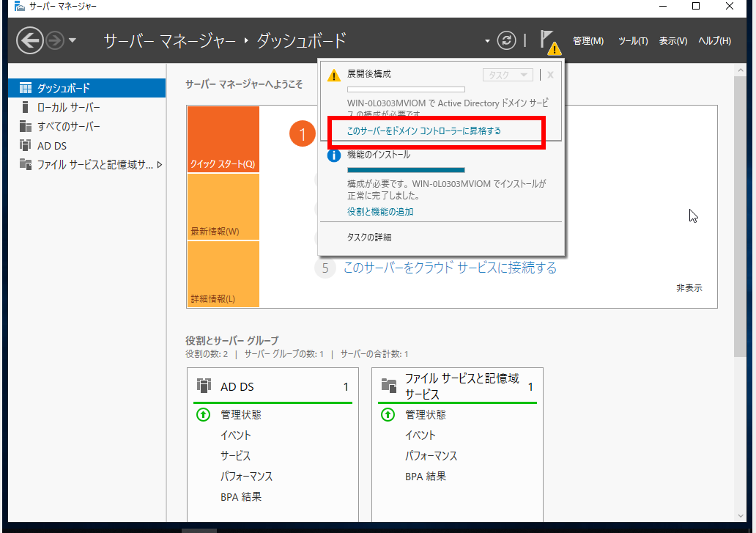Select the クイック スタート(Q) tile

click(223, 139)
